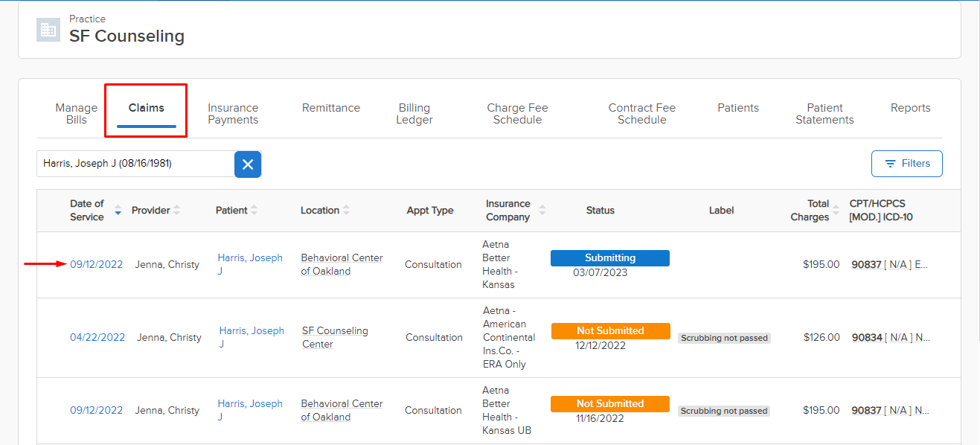Switch to the Manage Bills tab
Image resolution: width=980 pixels, height=445 pixels.
pyautogui.click(x=75, y=113)
